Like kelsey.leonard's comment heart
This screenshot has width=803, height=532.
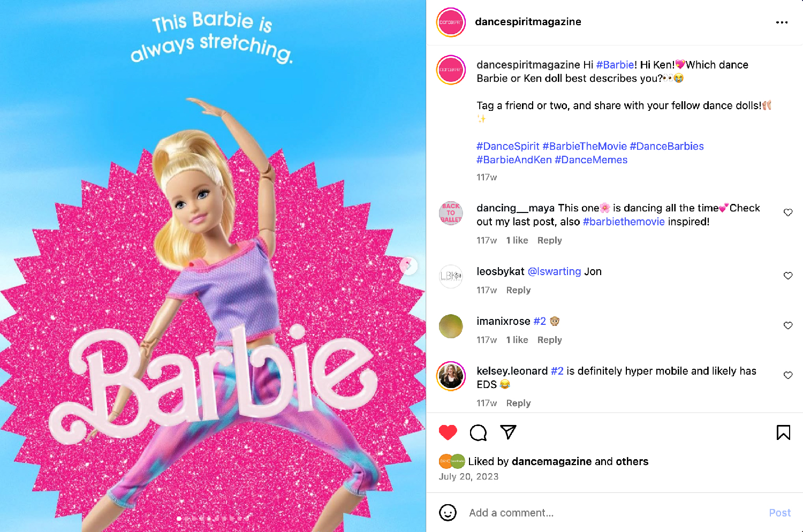pyautogui.click(x=788, y=375)
